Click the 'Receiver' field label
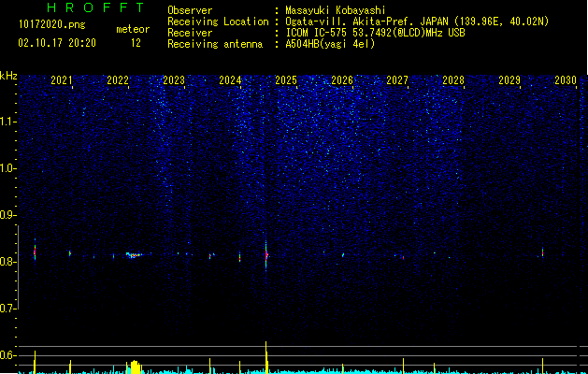 click(190, 33)
